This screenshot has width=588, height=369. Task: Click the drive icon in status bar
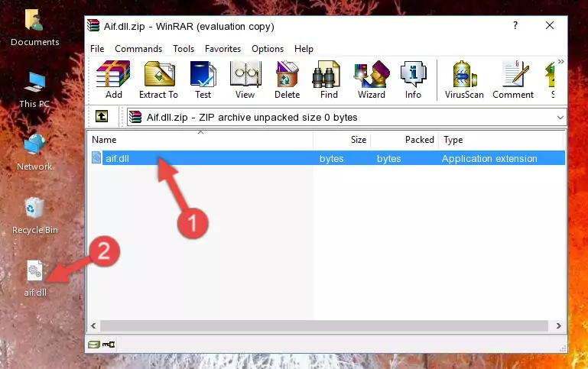(x=94, y=344)
